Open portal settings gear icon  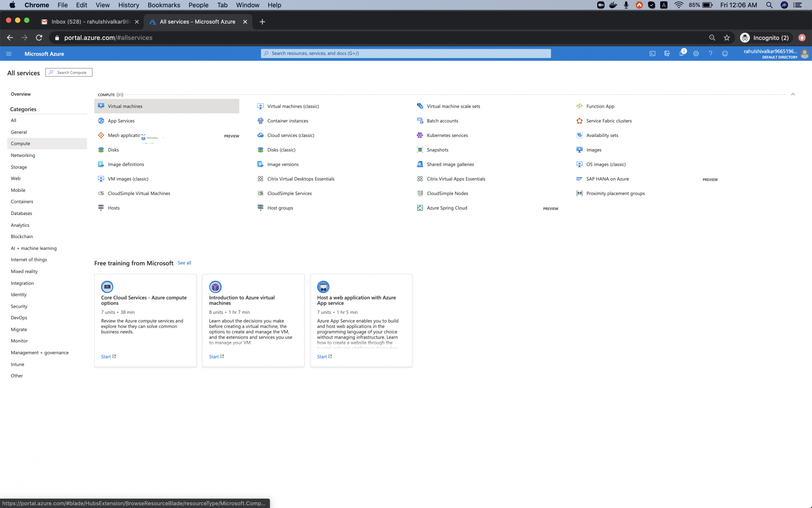(696, 54)
